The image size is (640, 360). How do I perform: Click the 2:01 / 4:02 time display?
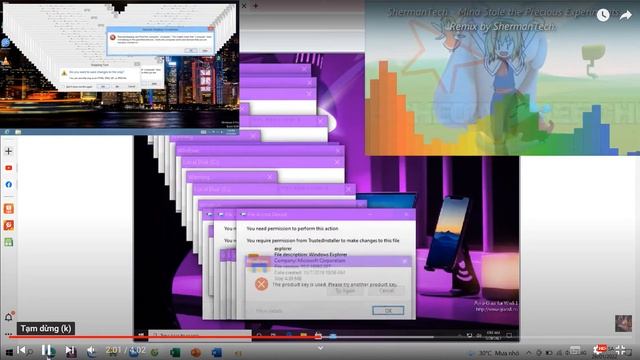click(125, 350)
